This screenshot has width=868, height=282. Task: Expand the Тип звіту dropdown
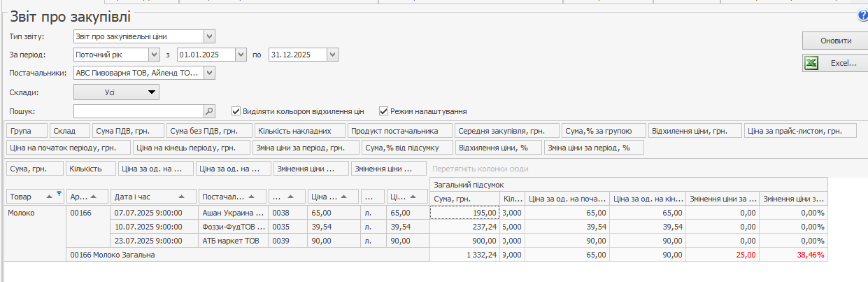point(209,36)
